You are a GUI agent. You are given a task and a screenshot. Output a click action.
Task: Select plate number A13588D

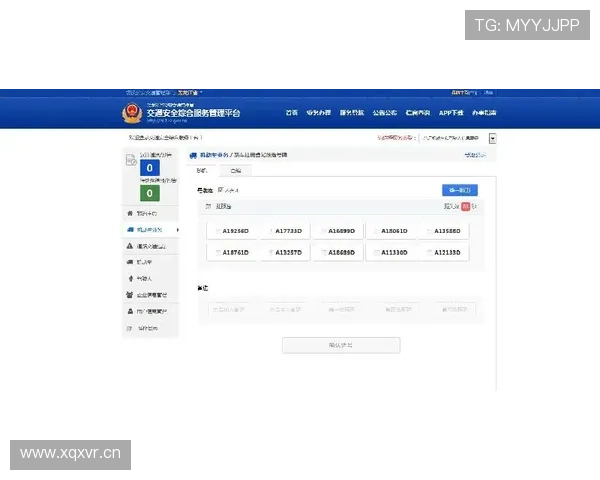point(443,231)
